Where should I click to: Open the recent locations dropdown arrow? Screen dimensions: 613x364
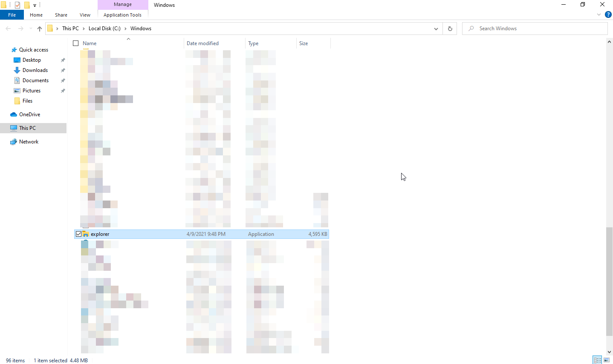[31, 29]
